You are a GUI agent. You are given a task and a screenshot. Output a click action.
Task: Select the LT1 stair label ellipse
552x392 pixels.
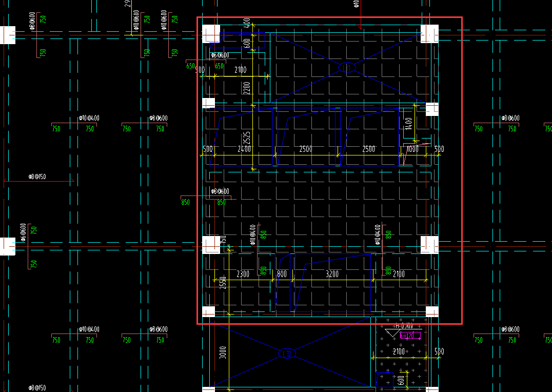pos(347,67)
